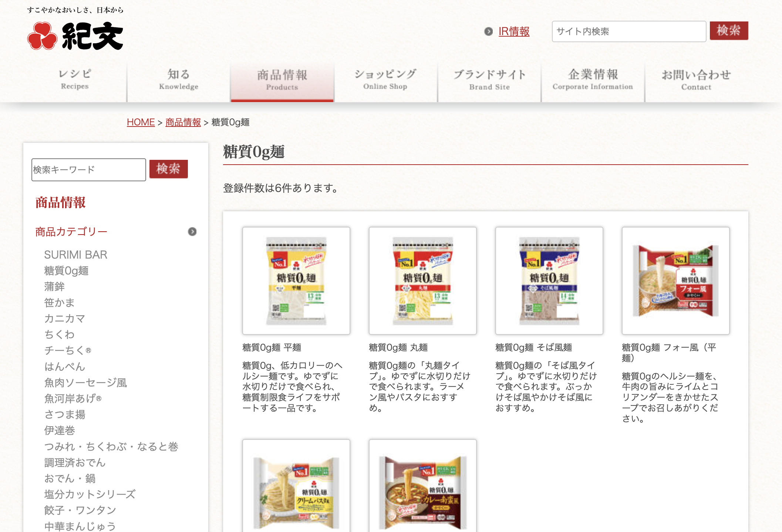
Task: Select the カニカマ category
Action: click(65, 318)
